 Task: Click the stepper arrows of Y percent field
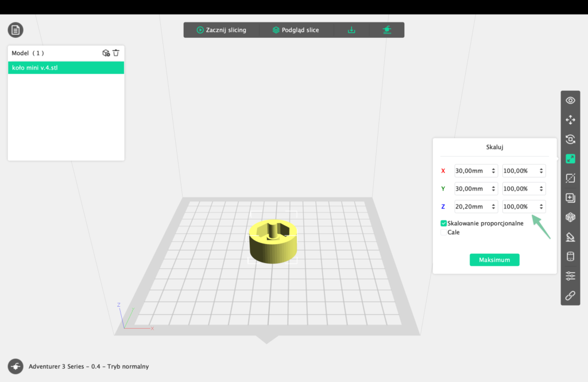click(541, 189)
